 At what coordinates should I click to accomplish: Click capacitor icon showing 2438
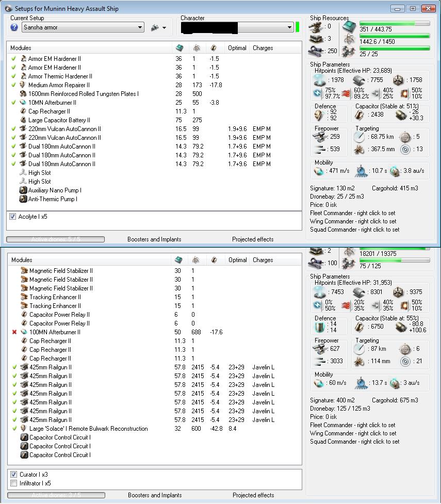[359, 115]
